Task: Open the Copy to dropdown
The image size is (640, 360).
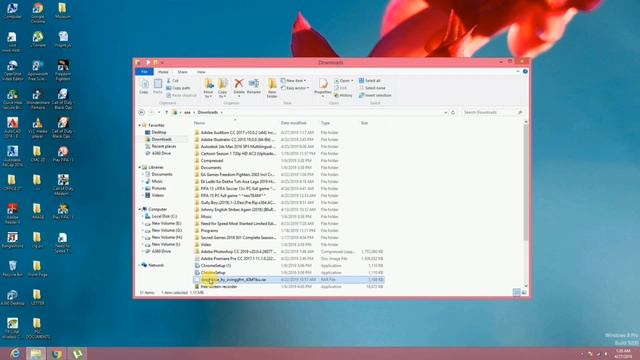Action: point(222,89)
